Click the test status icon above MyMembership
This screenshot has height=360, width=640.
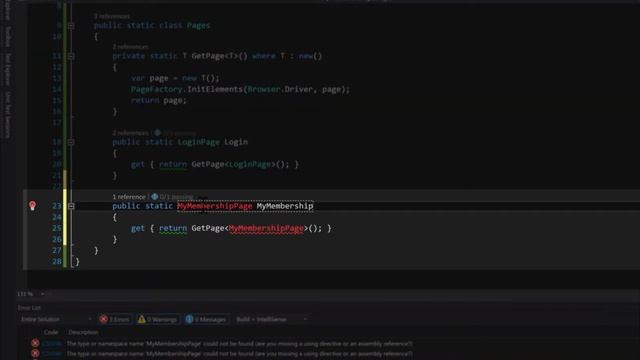(x=155, y=197)
